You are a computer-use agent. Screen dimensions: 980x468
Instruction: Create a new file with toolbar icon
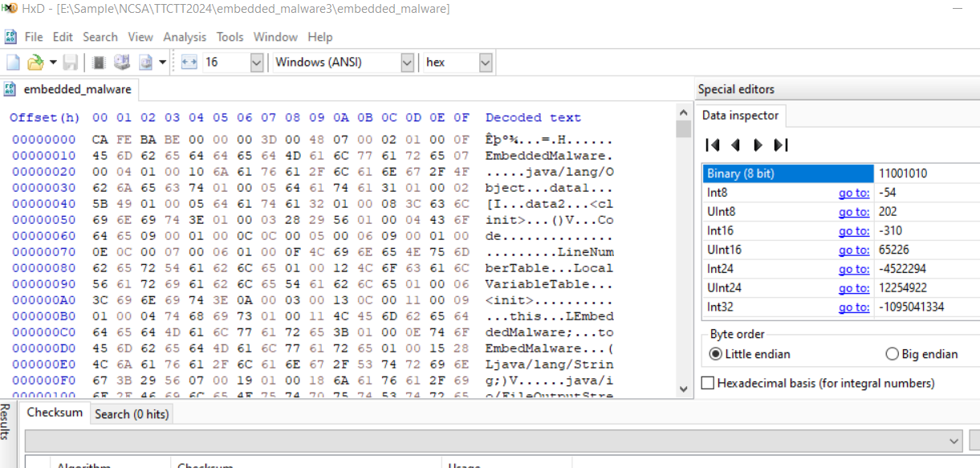(x=14, y=62)
